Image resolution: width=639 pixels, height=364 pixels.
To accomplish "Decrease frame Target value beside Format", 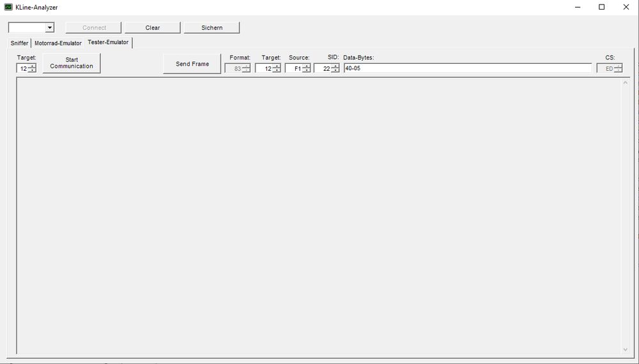I will pos(277,70).
